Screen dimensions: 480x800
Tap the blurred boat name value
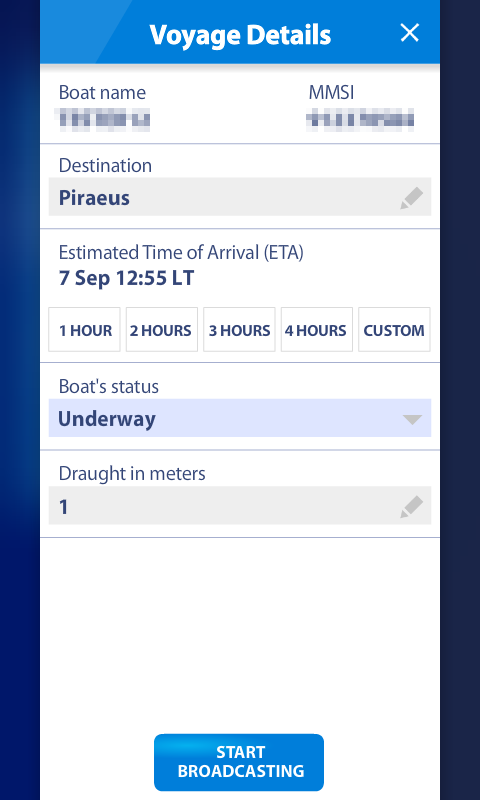104,119
